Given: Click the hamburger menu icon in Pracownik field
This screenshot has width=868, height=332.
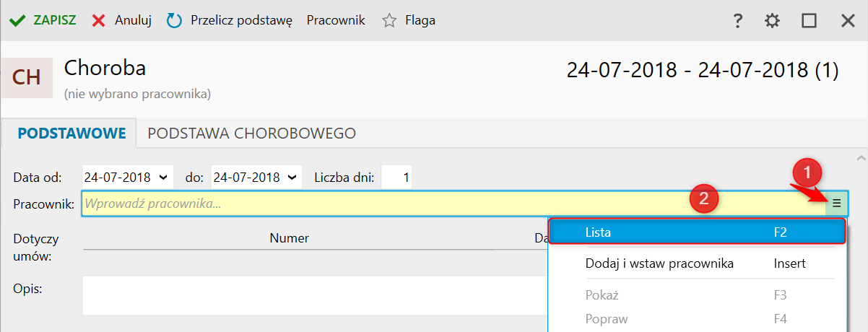Looking at the screenshot, I should coord(836,204).
